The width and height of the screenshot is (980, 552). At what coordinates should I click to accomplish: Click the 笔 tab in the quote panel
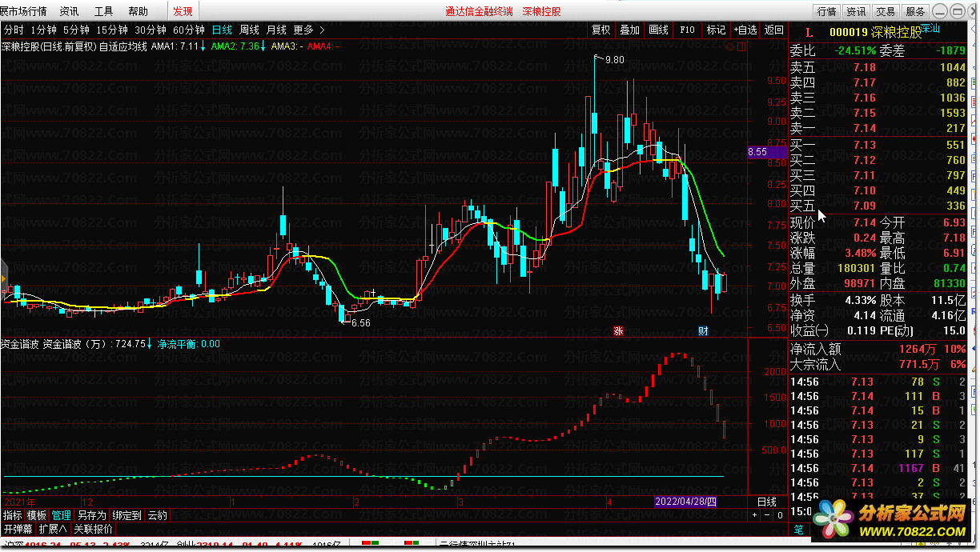pos(798,528)
